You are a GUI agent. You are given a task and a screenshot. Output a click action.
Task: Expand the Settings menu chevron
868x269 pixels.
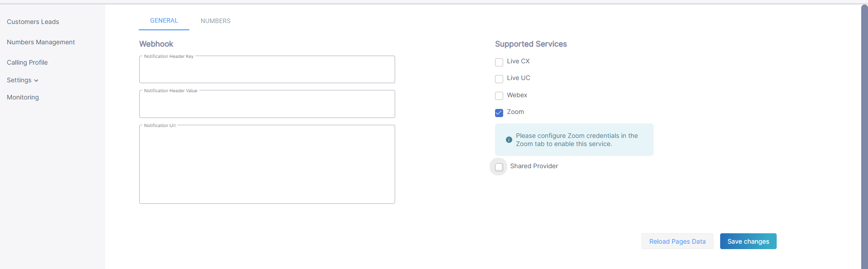(36, 80)
